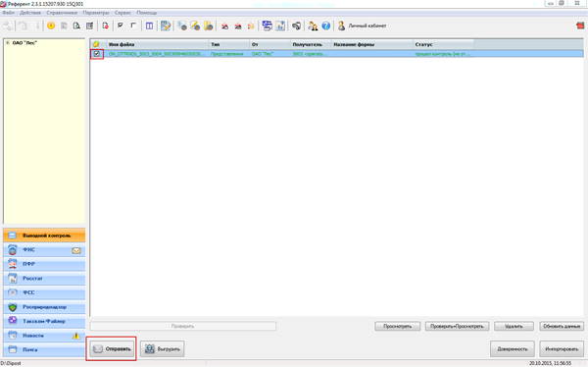Click the 'прошел контроль' status cell
The image size is (588, 367).
[x=443, y=54]
